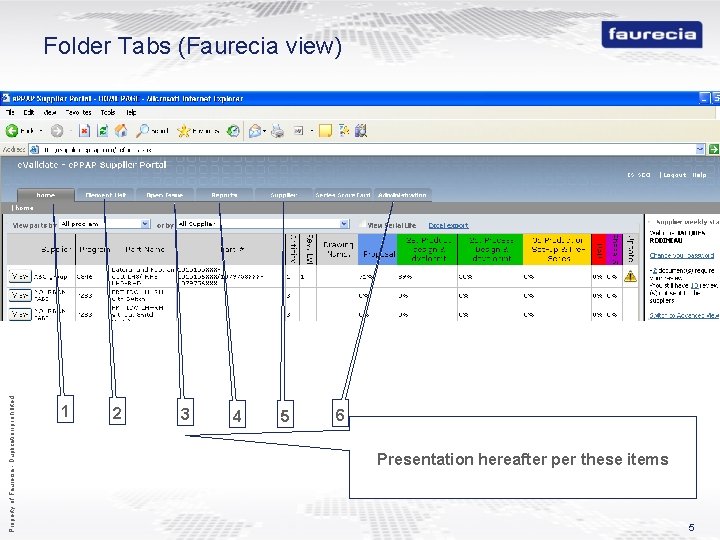Open the Mail button dropdown arrow
The image size is (720, 540).
tap(264, 131)
